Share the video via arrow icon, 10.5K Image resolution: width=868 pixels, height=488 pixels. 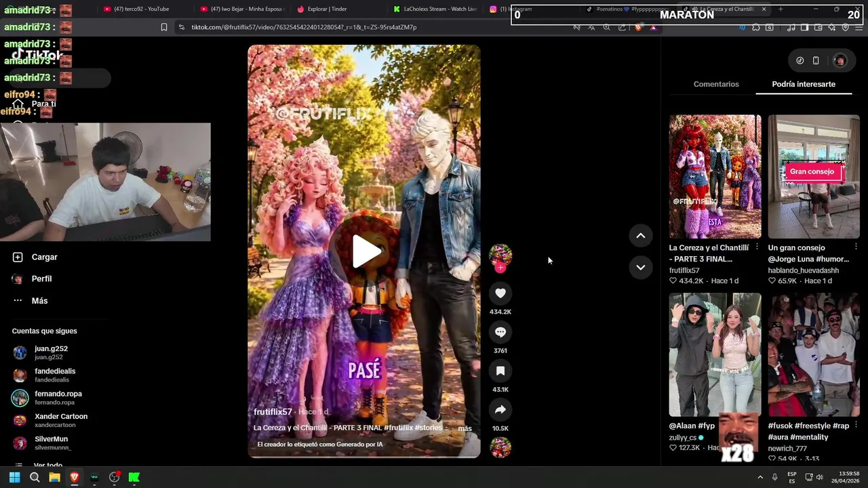[x=500, y=409]
